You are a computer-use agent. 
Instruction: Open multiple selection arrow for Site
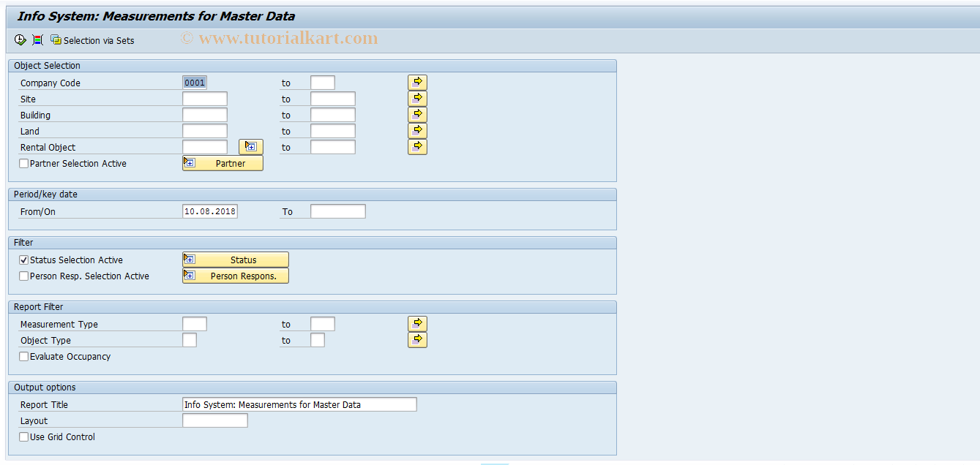[417, 99]
